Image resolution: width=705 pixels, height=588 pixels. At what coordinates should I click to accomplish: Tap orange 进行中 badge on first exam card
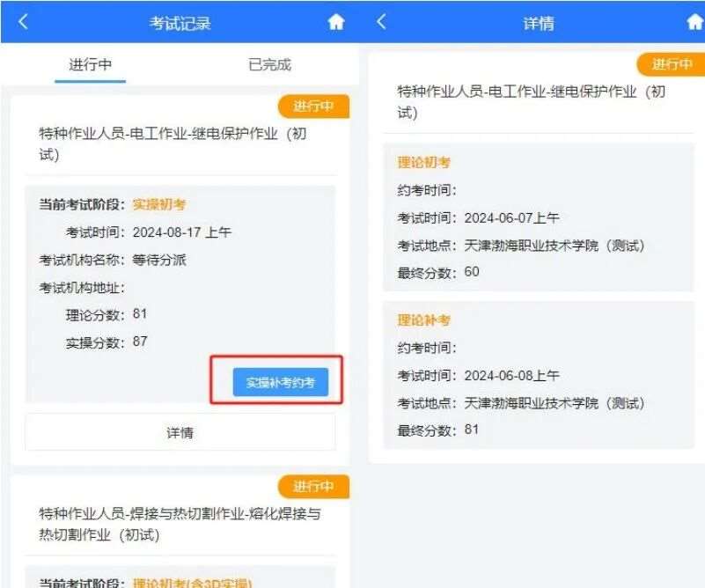313,107
